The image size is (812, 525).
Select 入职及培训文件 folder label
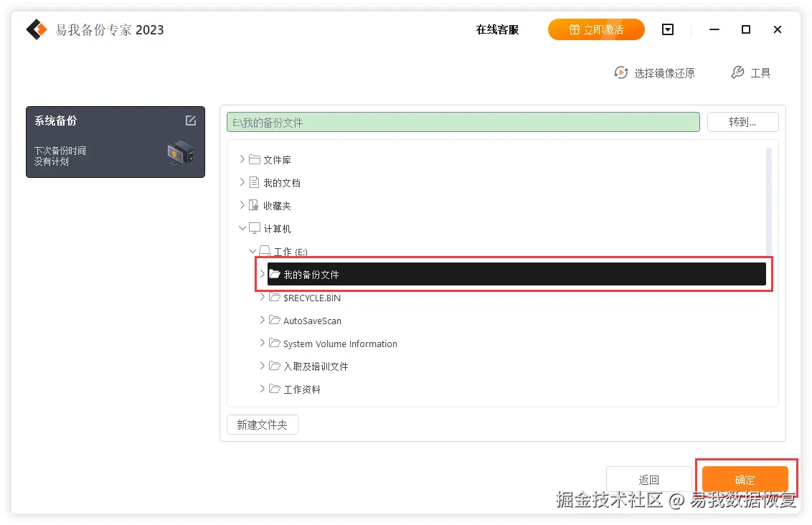(x=316, y=366)
